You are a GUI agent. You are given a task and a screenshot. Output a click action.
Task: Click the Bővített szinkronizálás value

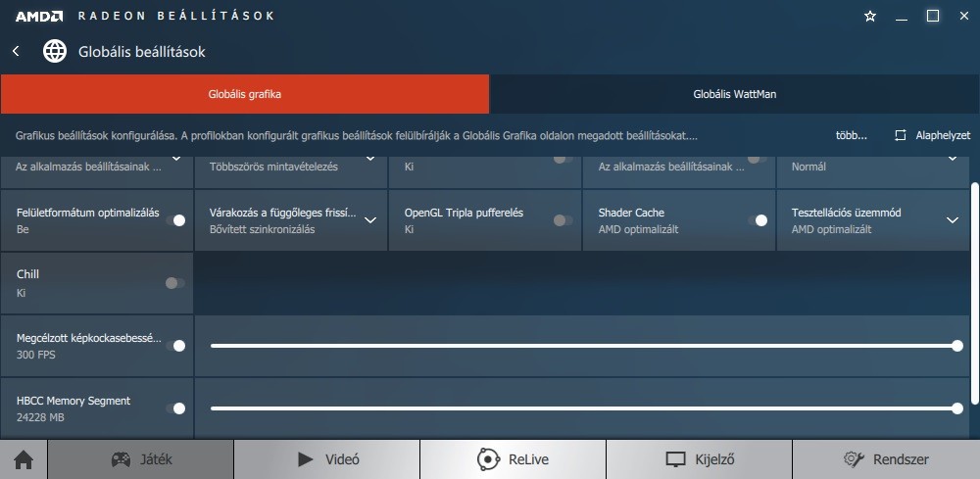262,229
